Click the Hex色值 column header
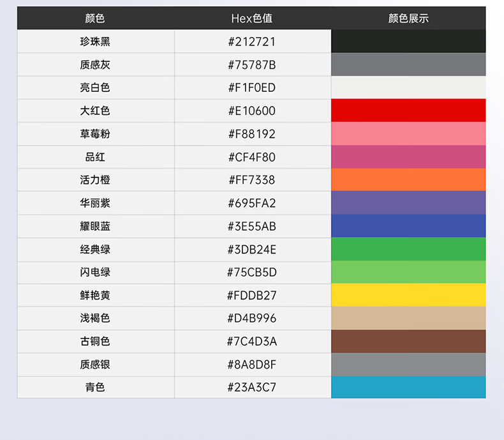The height and width of the screenshot is (440, 504). (251, 19)
